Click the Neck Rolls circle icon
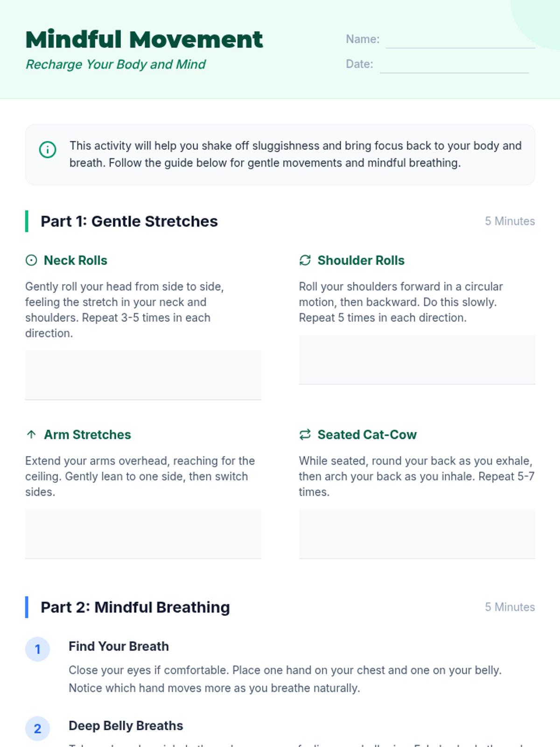 31,261
